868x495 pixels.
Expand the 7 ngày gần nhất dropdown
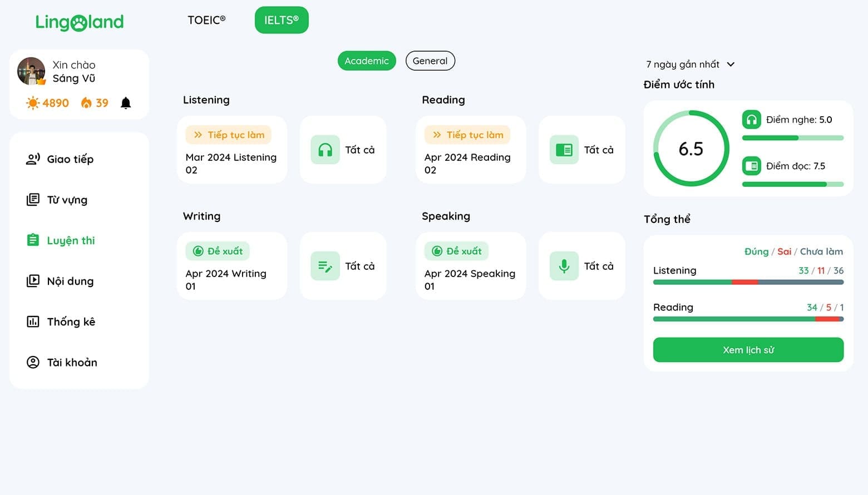tap(690, 65)
